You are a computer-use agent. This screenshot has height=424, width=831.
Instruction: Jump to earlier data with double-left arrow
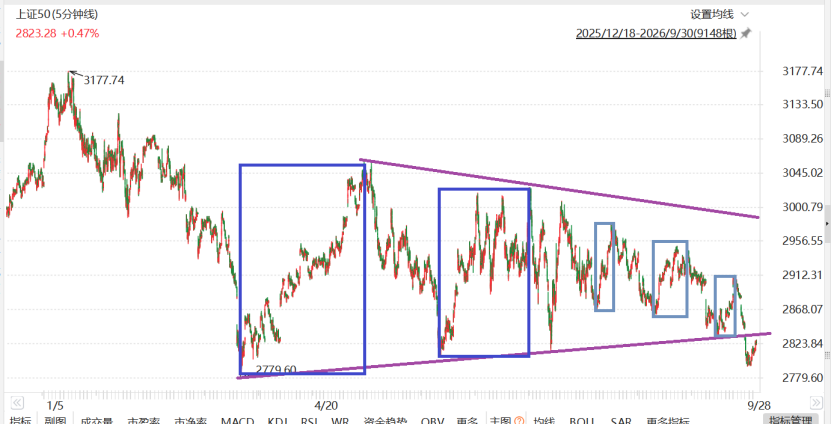(x=17, y=401)
